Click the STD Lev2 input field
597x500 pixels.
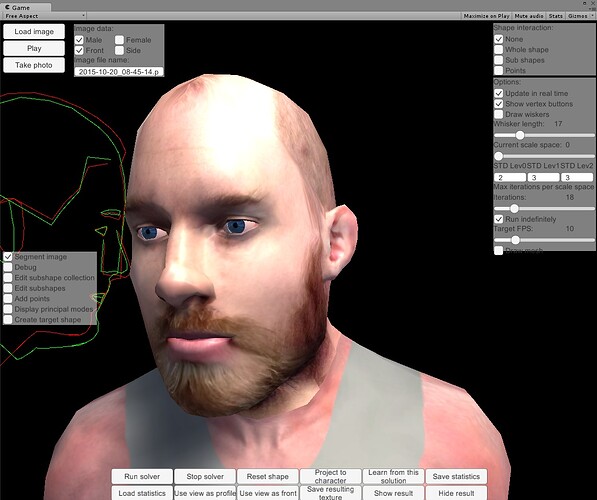(577, 177)
